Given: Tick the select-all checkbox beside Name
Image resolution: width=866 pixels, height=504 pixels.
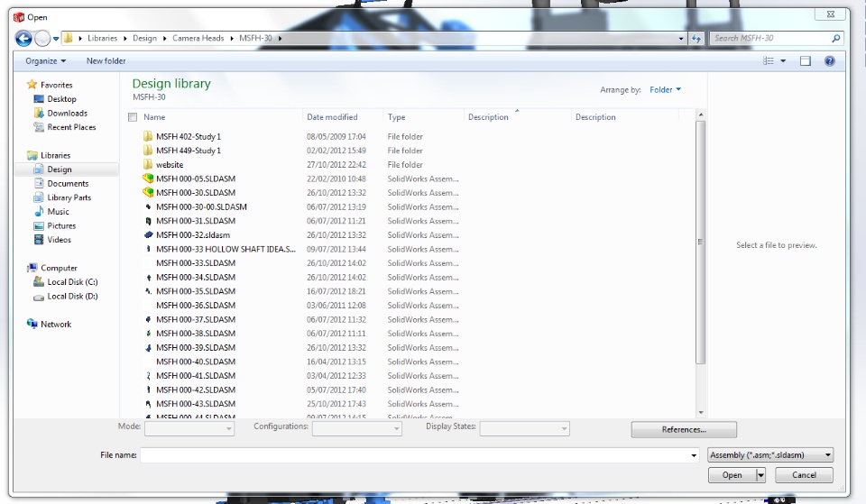Looking at the screenshot, I should pyautogui.click(x=133, y=117).
